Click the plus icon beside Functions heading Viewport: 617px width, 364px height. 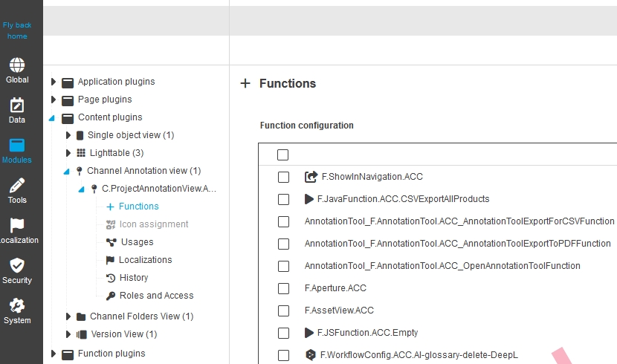point(245,84)
